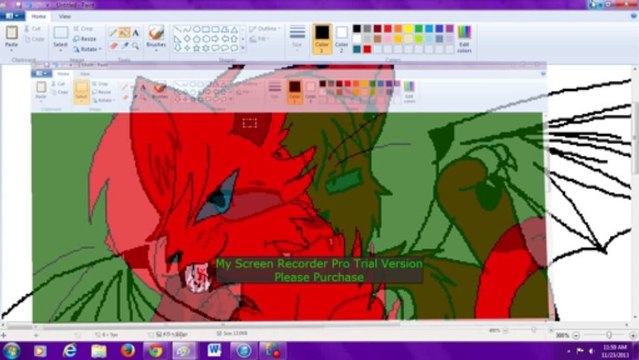Image resolution: width=639 pixels, height=360 pixels.
Task: Select the Eraser tool
Action: point(114,45)
